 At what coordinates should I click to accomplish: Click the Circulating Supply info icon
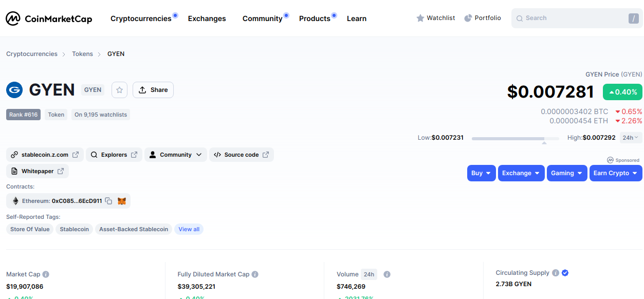point(556,273)
